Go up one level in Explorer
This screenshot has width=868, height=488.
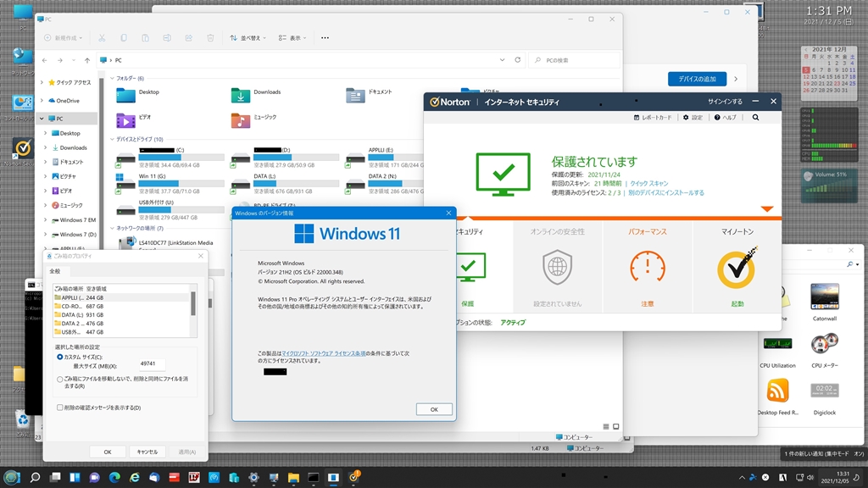point(87,60)
